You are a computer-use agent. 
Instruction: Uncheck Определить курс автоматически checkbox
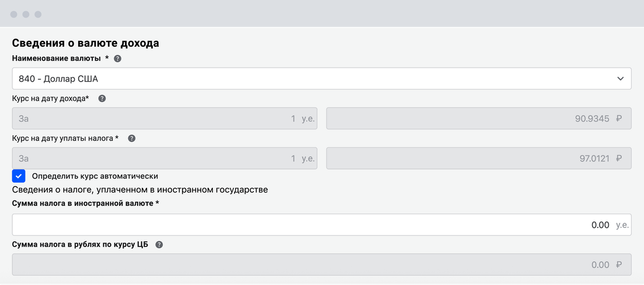pos(19,176)
